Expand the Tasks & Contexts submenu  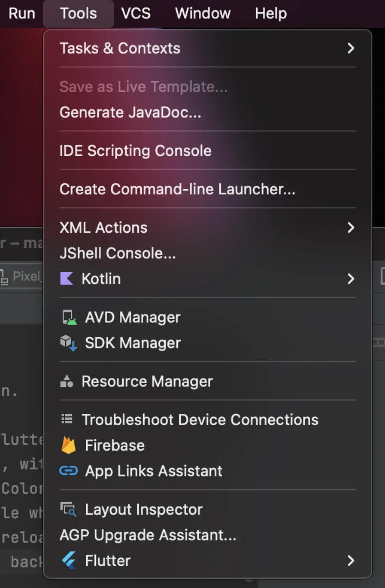click(208, 48)
